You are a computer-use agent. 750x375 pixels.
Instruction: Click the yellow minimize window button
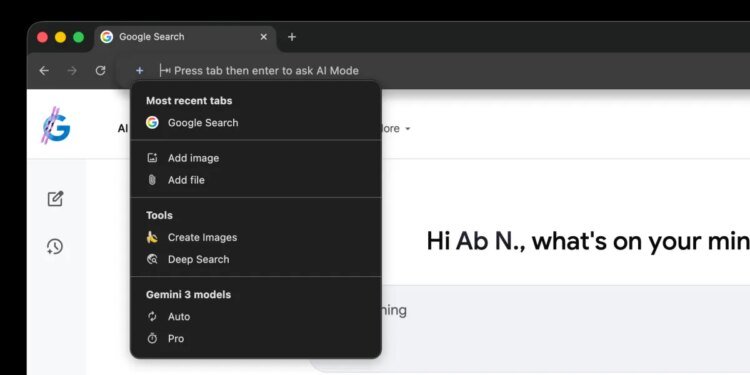pyautogui.click(x=60, y=37)
